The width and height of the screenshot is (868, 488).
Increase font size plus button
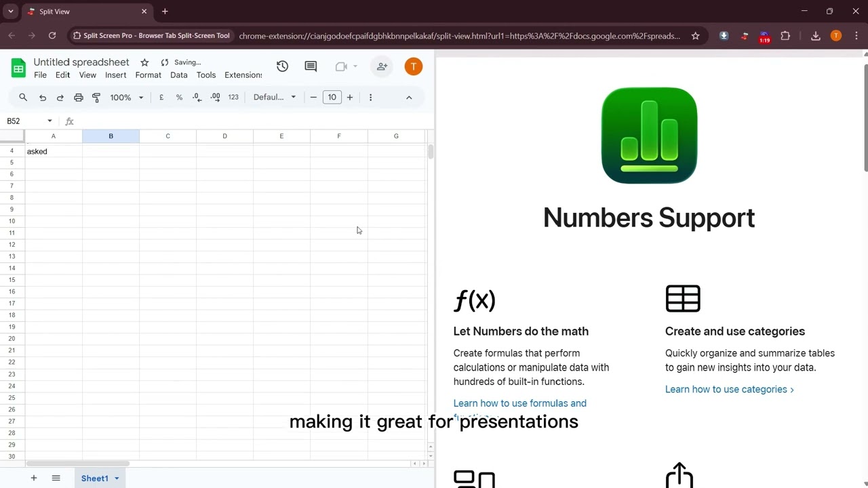tap(349, 98)
